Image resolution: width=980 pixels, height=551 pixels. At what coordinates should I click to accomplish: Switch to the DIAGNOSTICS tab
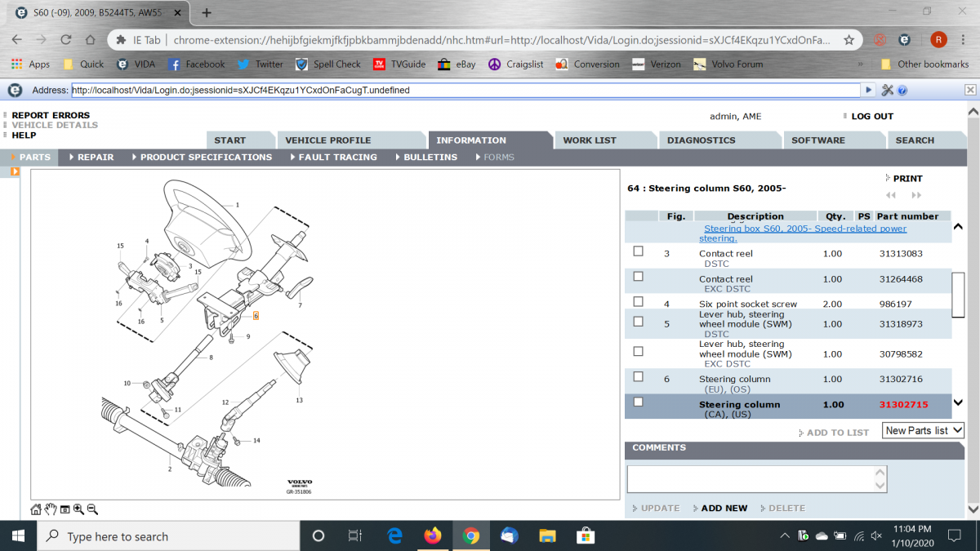(701, 140)
